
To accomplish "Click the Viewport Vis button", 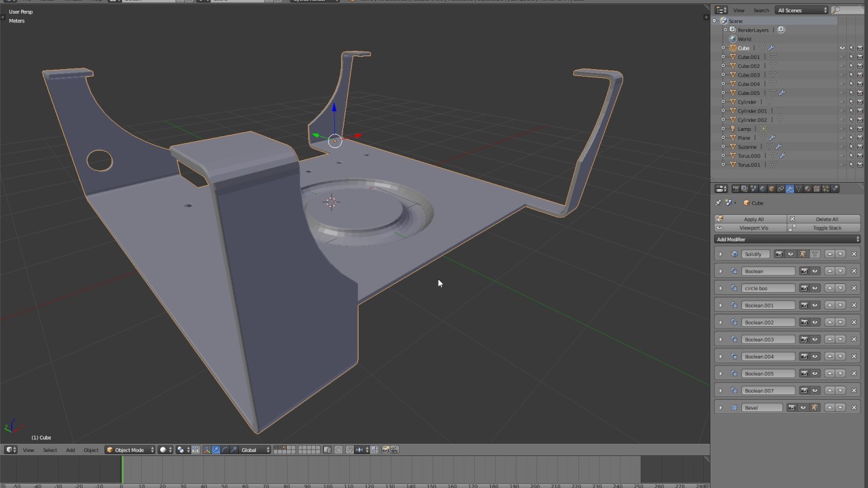I will [x=751, y=228].
